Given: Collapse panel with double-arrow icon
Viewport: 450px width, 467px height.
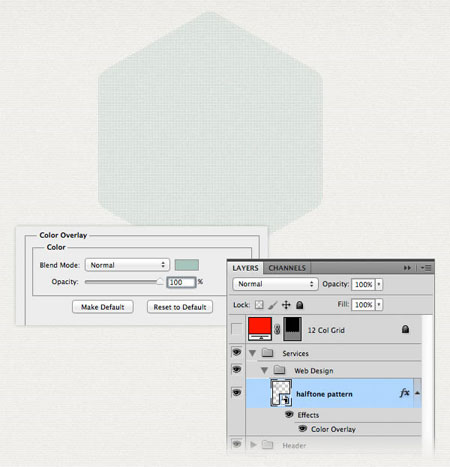Looking at the screenshot, I should point(407,268).
